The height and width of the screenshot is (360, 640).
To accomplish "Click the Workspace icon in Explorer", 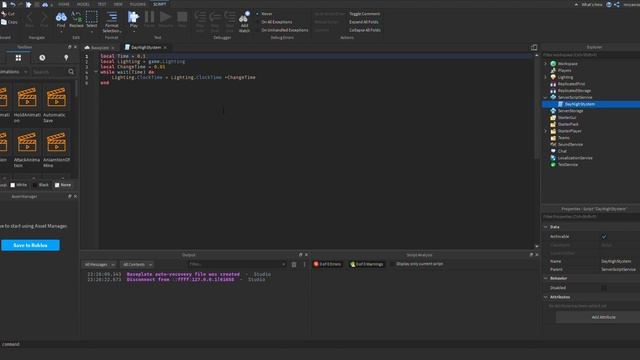I will pos(553,64).
